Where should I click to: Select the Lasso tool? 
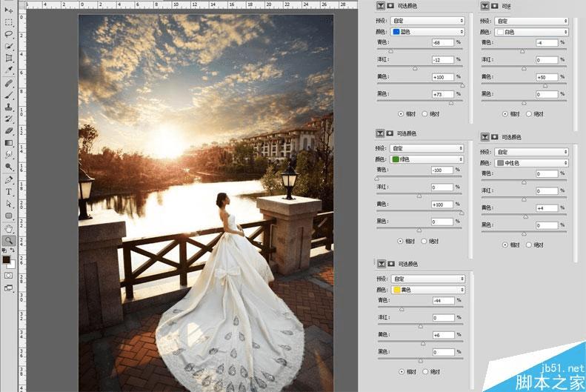coord(9,34)
